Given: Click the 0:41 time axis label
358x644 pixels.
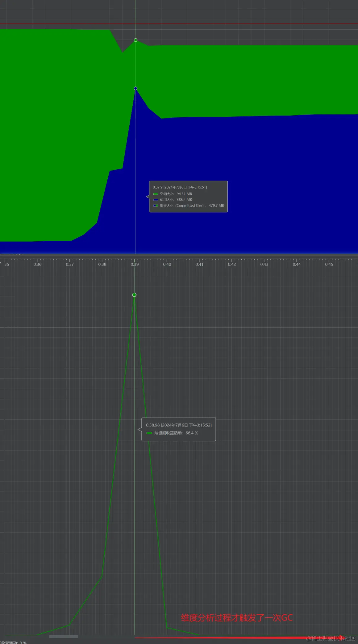Looking at the screenshot, I should [x=199, y=264].
